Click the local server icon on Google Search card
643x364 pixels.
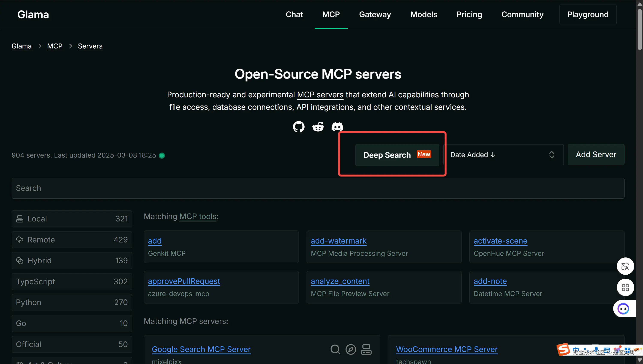point(366,349)
